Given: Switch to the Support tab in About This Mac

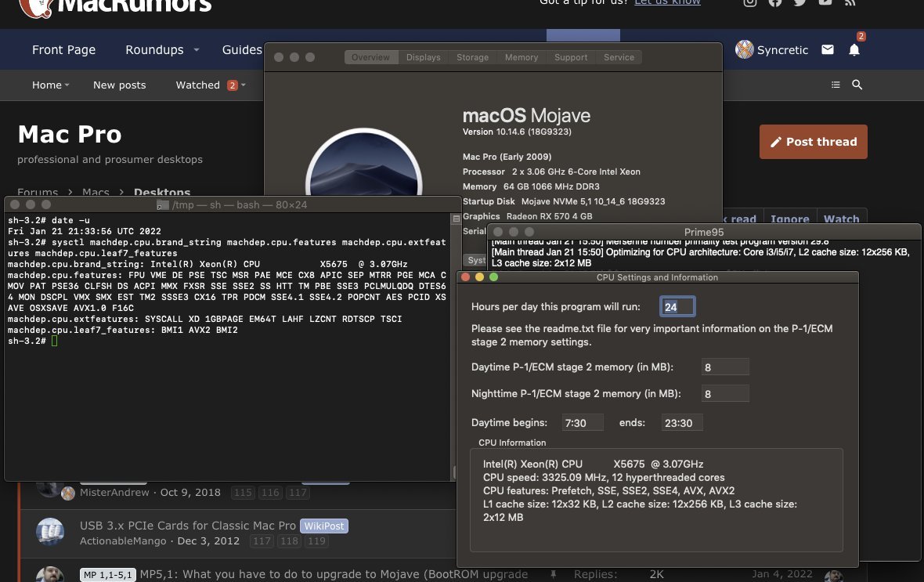Looking at the screenshot, I should (x=571, y=57).
